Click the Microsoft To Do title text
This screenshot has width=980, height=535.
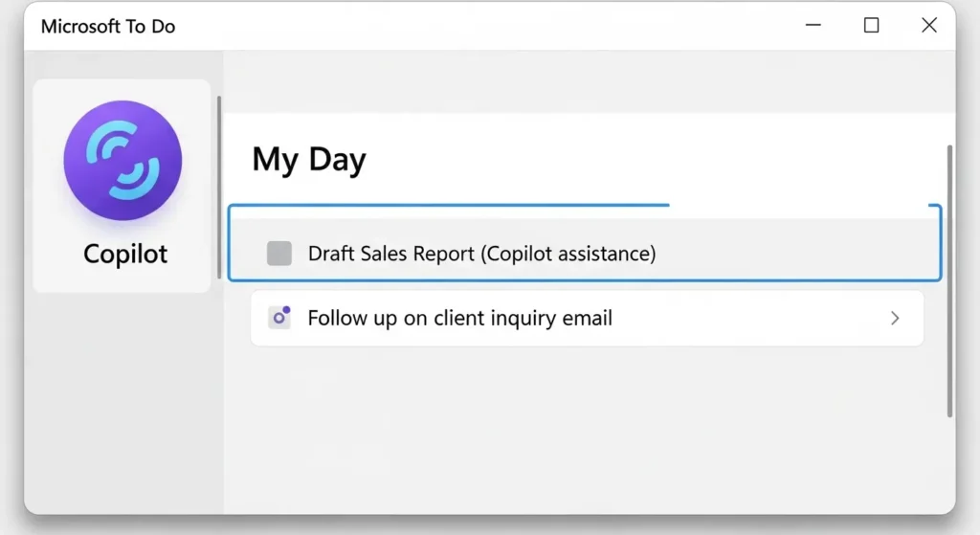click(108, 27)
